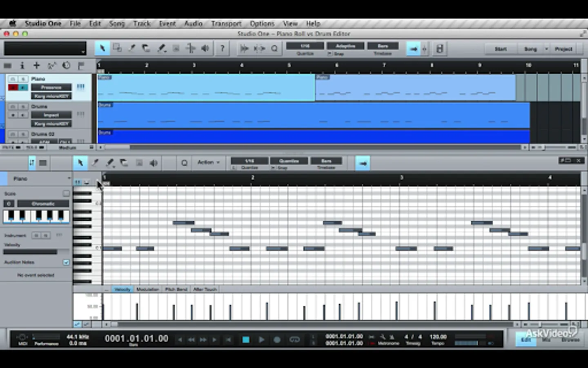Screen dimensions: 588x368
Task: Click the Tempo value 120.00
Action: point(438,337)
